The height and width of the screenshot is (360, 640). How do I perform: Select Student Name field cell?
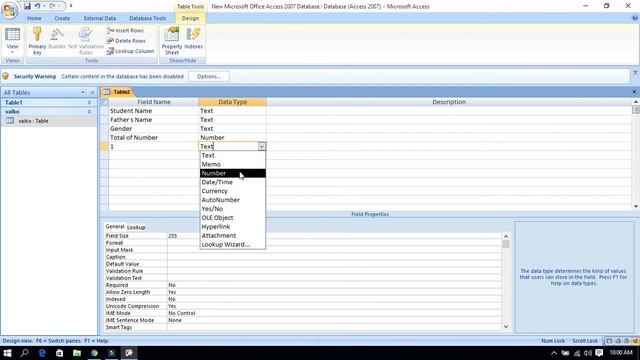[x=153, y=111]
